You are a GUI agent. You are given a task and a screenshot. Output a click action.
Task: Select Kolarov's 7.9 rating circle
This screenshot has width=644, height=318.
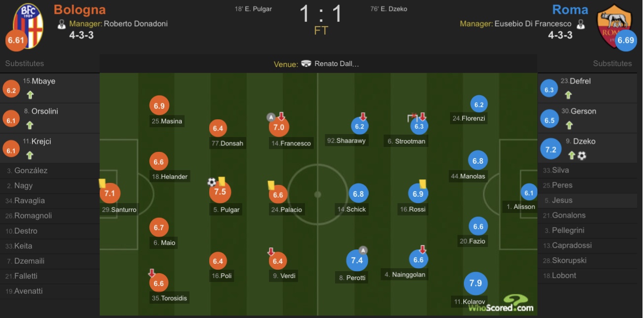(475, 283)
